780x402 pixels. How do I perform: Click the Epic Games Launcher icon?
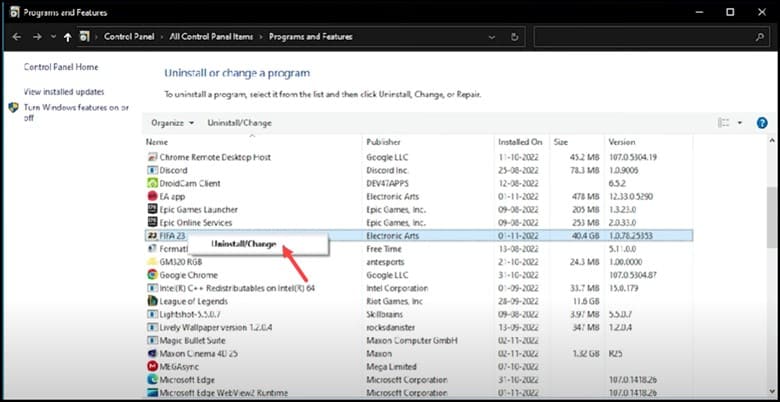click(153, 209)
